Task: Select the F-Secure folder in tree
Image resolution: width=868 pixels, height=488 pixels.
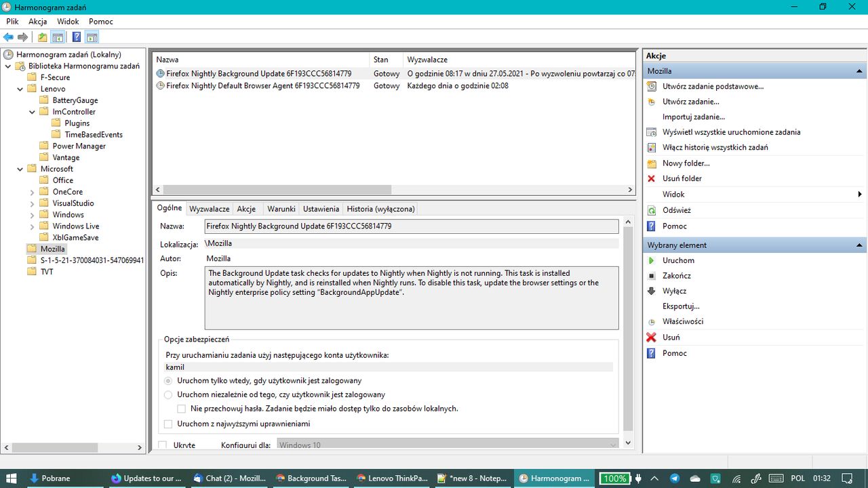Action: [x=55, y=77]
